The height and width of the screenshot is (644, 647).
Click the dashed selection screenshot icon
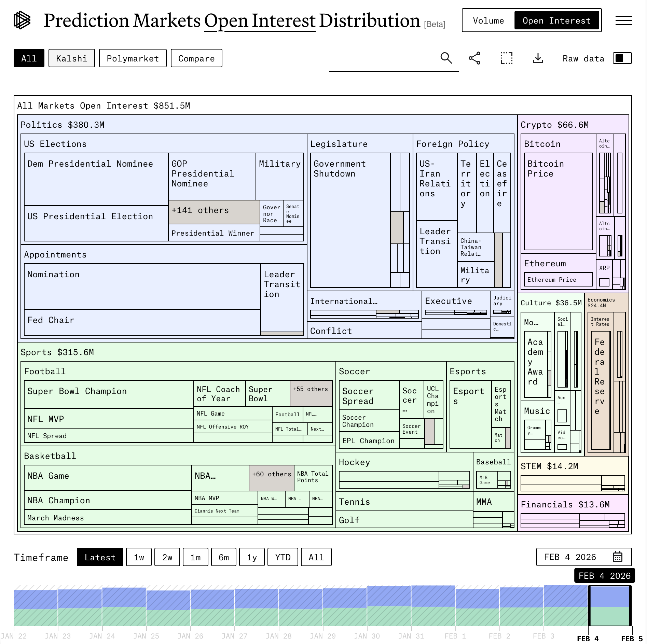[506, 58]
